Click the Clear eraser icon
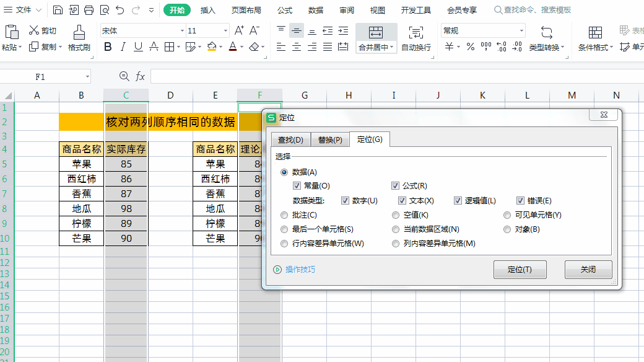The height and width of the screenshot is (362, 644). click(255, 47)
